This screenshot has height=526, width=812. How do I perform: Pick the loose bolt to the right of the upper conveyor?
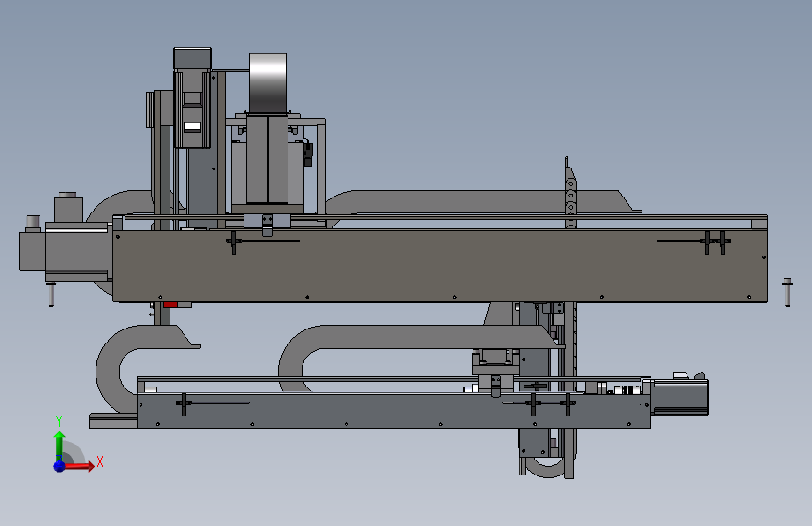788,292
